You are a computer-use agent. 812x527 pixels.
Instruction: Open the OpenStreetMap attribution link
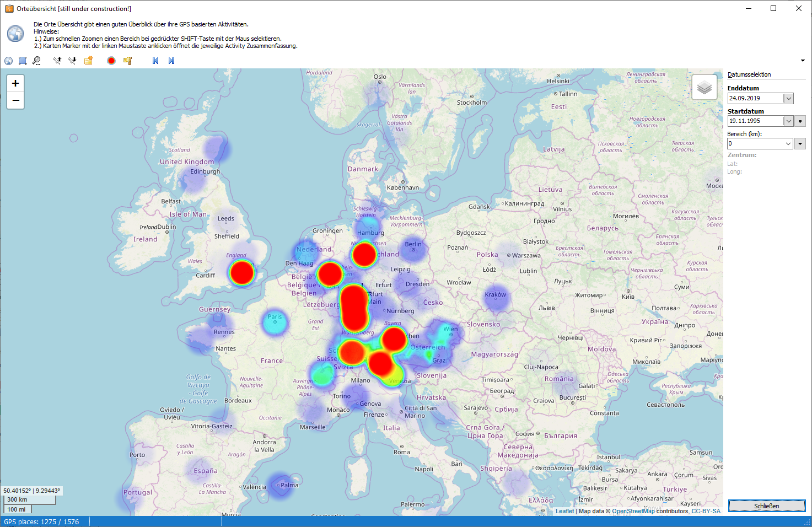(x=633, y=511)
